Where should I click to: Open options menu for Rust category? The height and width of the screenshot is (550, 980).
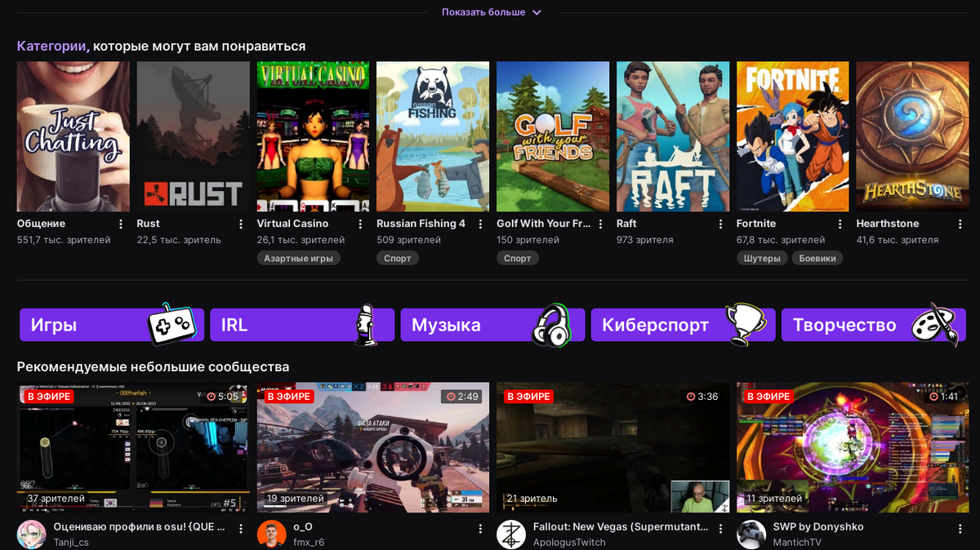(241, 224)
